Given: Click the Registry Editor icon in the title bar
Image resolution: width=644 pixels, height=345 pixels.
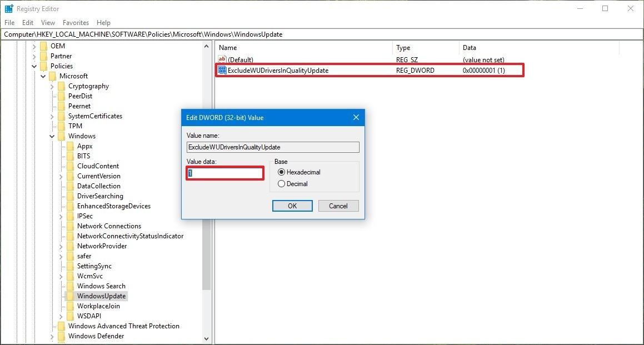Looking at the screenshot, I should [x=8, y=8].
